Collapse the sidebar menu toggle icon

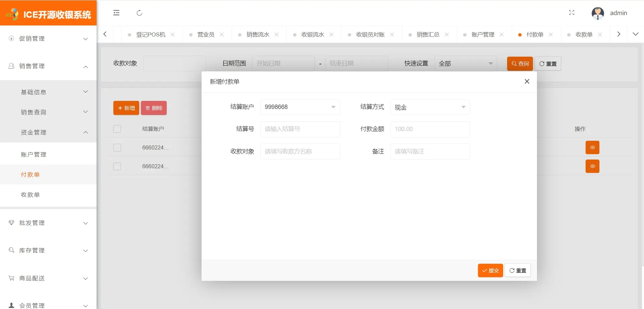pyautogui.click(x=116, y=13)
